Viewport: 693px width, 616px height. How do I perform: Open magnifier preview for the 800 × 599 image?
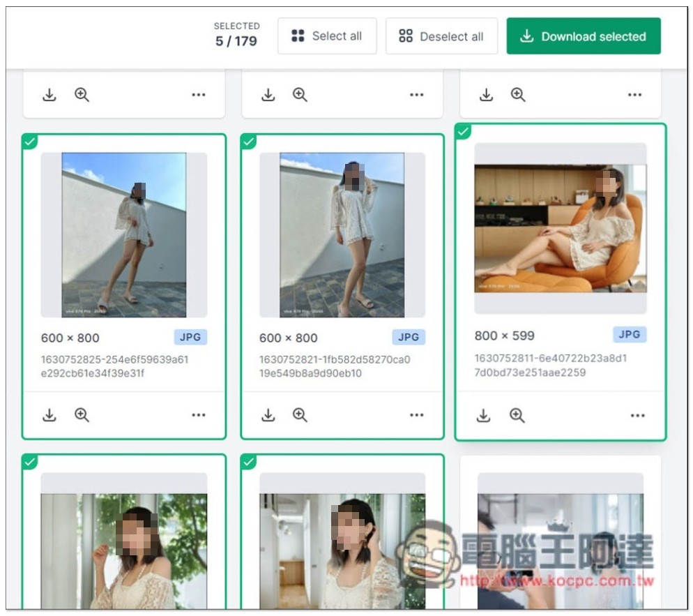coord(517,415)
